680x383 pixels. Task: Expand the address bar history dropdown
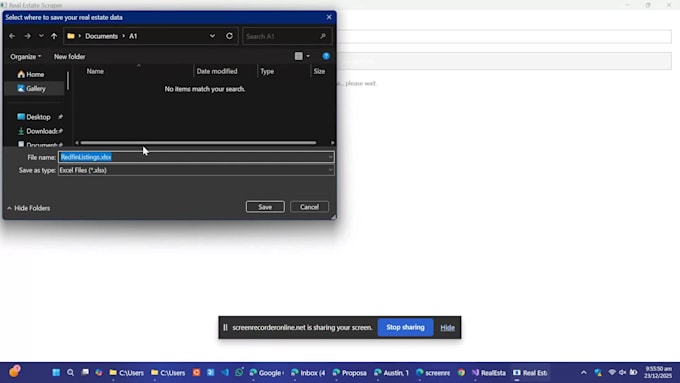pos(212,36)
